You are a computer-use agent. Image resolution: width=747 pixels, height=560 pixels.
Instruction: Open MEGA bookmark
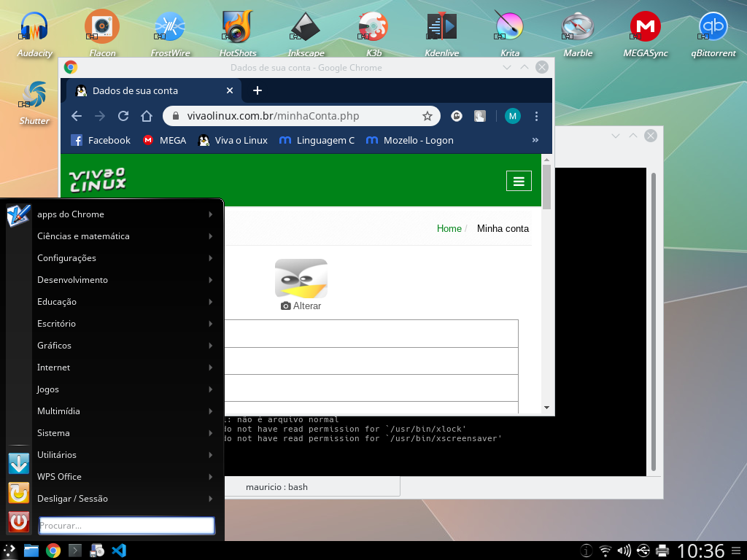point(164,141)
